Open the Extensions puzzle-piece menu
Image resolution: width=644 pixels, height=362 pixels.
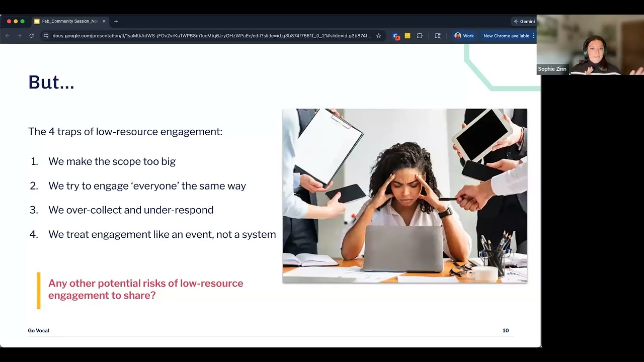coord(420,36)
